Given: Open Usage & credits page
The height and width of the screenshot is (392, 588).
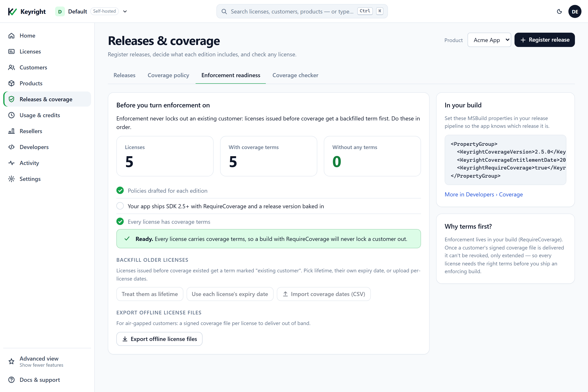Looking at the screenshot, I should click(x=47, y=115).
